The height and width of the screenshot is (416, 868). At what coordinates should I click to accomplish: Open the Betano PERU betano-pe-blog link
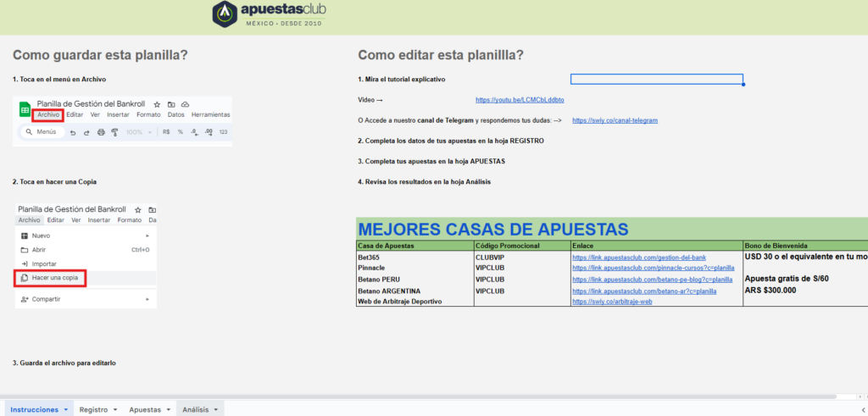point(653,280)
